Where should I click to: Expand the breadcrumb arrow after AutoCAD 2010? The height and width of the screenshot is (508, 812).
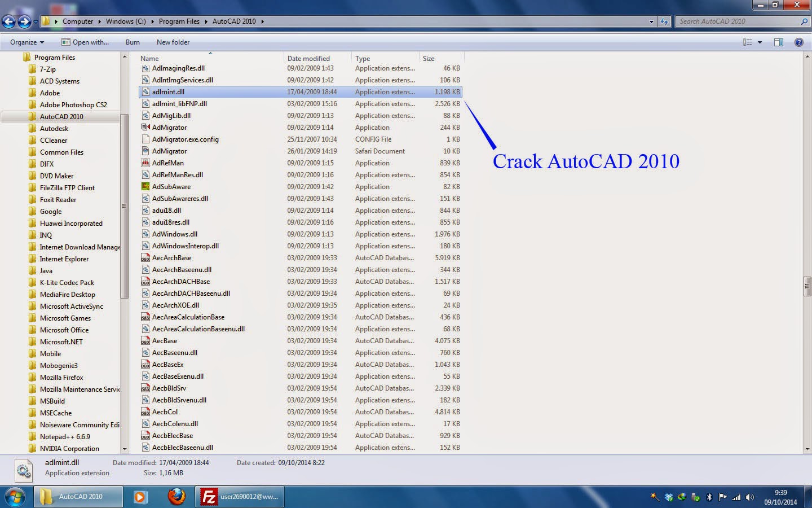262,21
